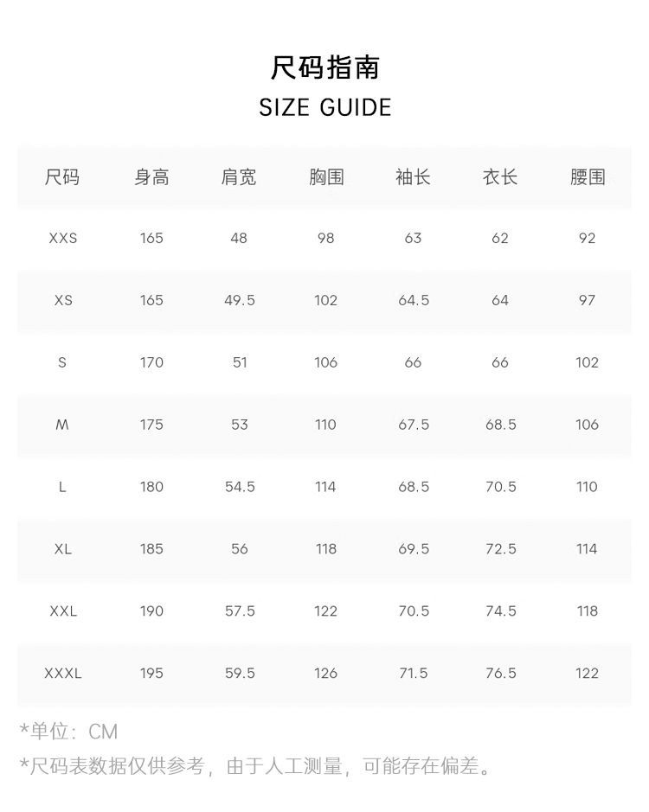Screen dimensions: 649x812
Task: Click the 175 height value for size M
Action: pyautogui.click(x=151, y=425)
